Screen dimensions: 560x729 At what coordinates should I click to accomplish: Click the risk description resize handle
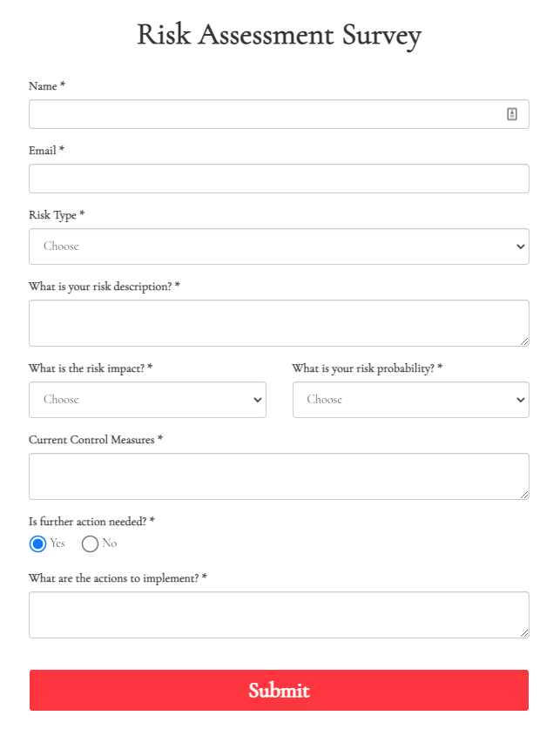524,341
